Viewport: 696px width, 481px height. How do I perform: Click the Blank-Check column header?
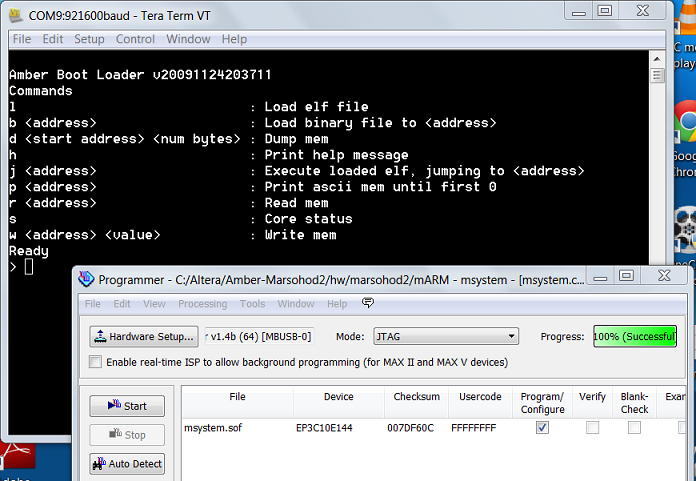(634, 402)
